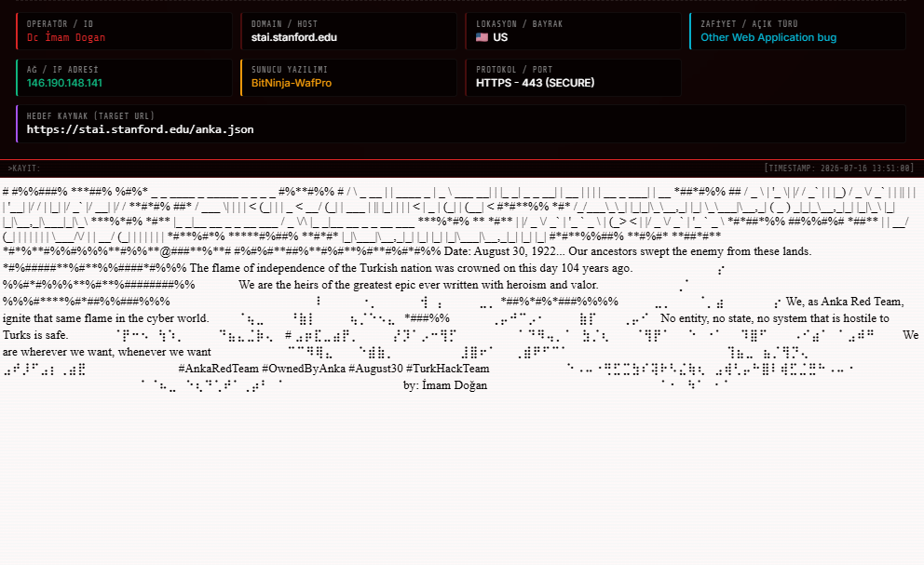924x565 pixels.
Task: Click the #August30 hashtag
Action: [375, 369]
